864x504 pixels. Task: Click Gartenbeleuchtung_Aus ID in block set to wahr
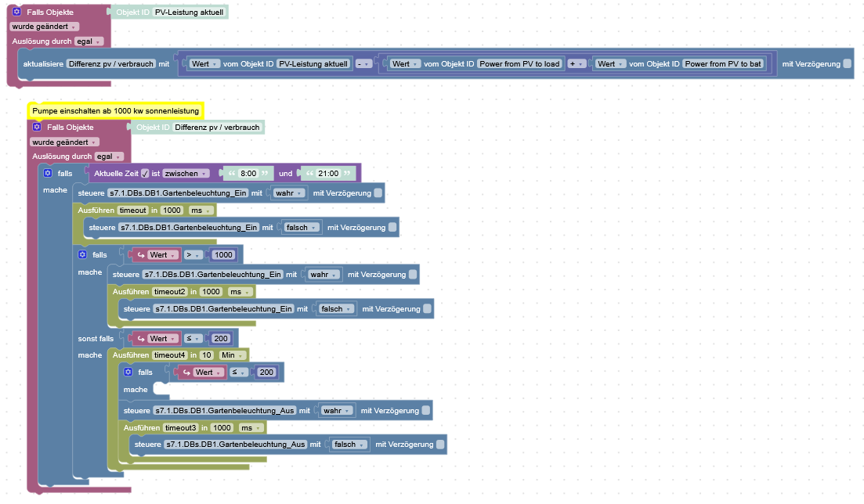click(225, 411)
